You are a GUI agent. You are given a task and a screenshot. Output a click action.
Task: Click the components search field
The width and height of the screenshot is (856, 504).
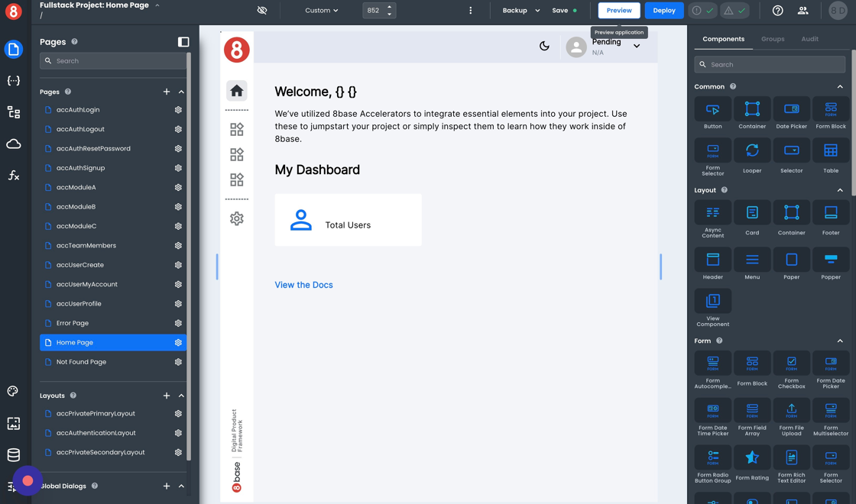click(x=772, y=65)
